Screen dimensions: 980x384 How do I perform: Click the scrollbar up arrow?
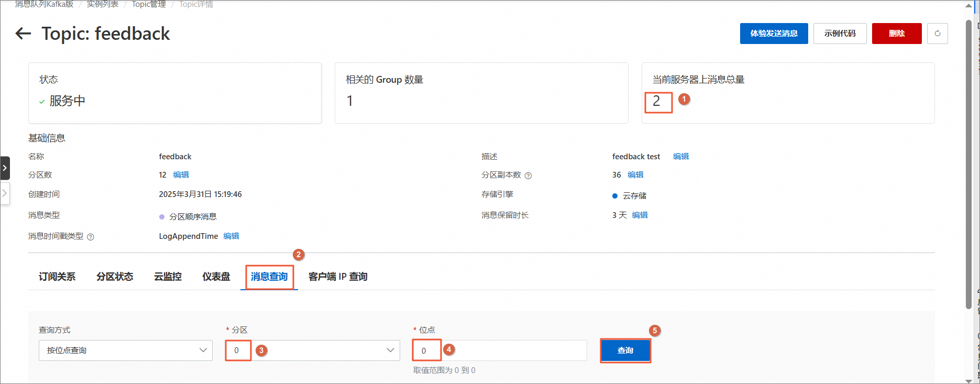click(969, 5)
